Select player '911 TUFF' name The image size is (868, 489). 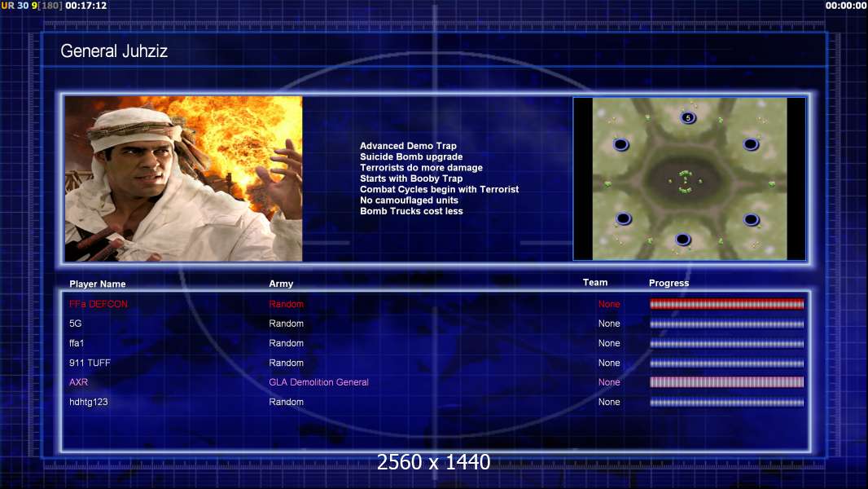[90, 363]
